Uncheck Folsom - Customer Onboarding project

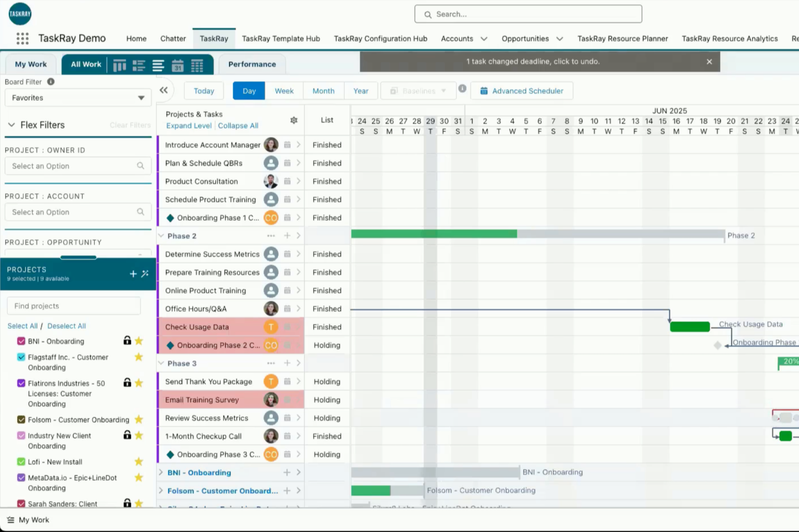(21, 419)
